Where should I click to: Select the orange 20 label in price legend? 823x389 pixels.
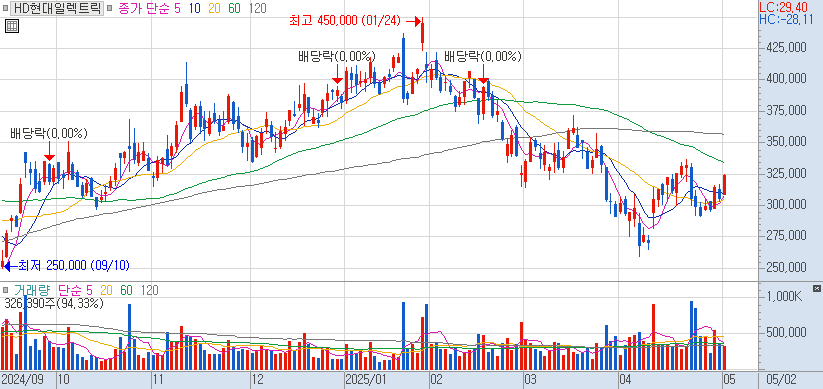(x=213, y=8)
